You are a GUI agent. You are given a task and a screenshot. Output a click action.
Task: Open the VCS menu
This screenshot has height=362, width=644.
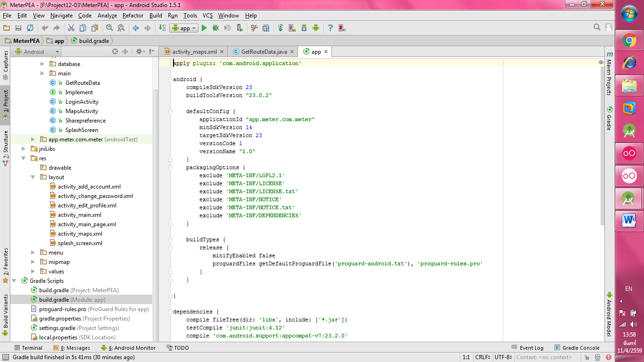pyautogui.click(x=207, y=16)
